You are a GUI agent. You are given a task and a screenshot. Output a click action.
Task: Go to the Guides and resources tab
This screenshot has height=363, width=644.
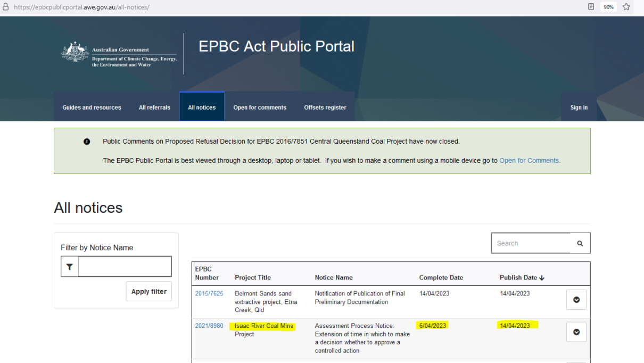click(x=92, y=108)
